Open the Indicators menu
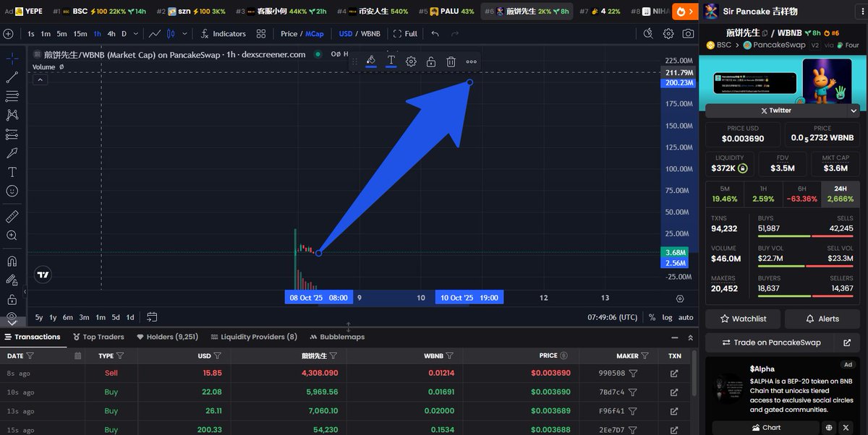This screenshot has height=435, width=868. [x=224, y=34]
